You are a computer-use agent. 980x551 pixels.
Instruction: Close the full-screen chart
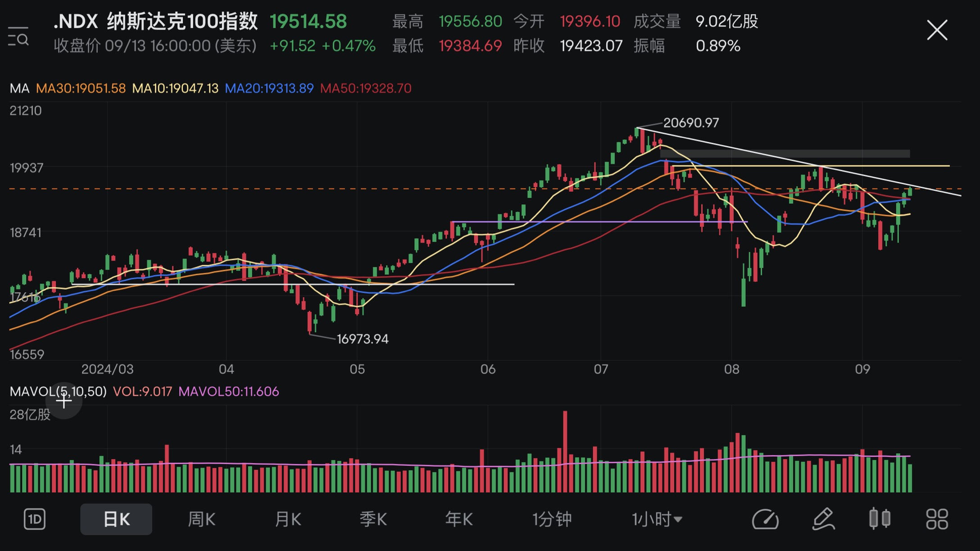click(937, 30)
